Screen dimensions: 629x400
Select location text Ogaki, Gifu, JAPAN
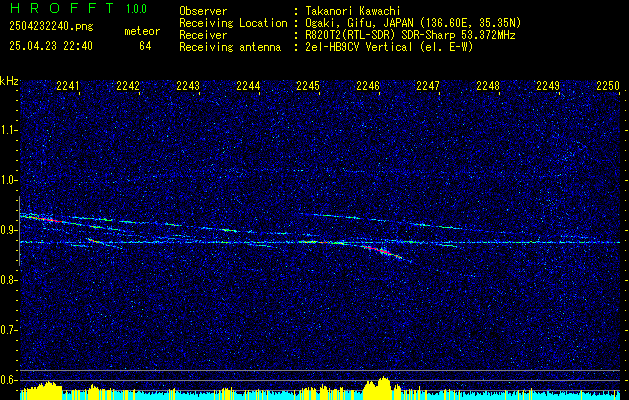pyautogui.click(x=357, y=23)
